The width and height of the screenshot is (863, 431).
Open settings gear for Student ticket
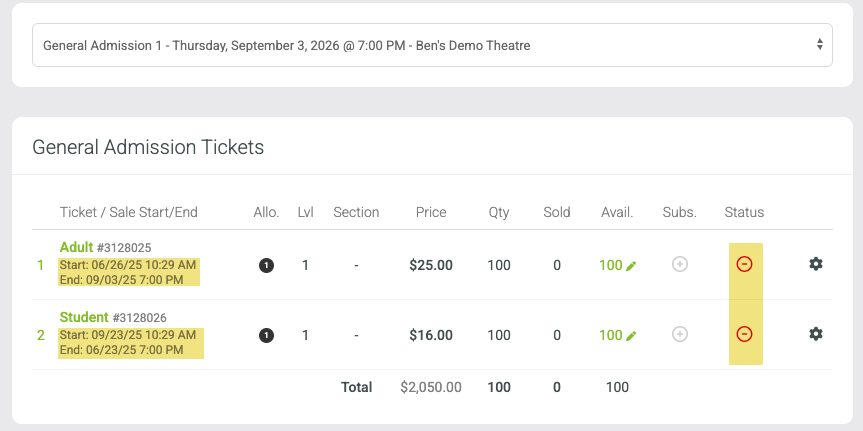click(816, 334)
